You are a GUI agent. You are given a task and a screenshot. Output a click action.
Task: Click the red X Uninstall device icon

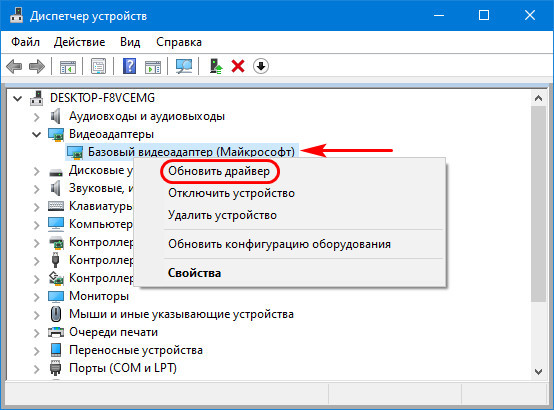coord(238,66)
